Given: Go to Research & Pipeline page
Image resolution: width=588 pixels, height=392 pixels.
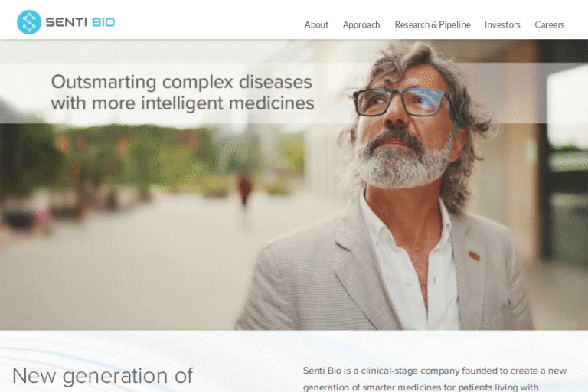Looking at the screenshot, I should (433, 24).
